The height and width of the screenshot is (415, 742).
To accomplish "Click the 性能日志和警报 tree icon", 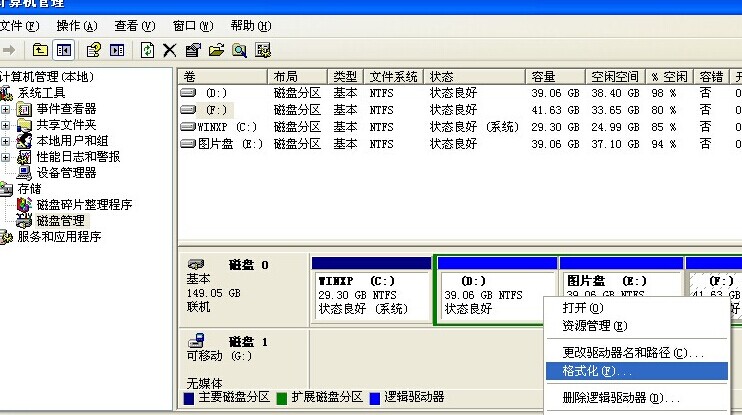I will tap(24, 157).
